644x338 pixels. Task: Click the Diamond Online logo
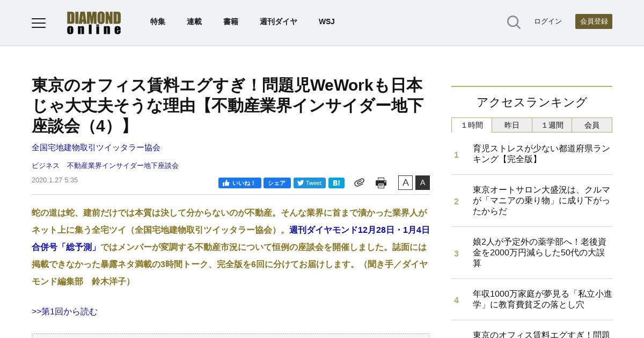[x=94, y=23]
